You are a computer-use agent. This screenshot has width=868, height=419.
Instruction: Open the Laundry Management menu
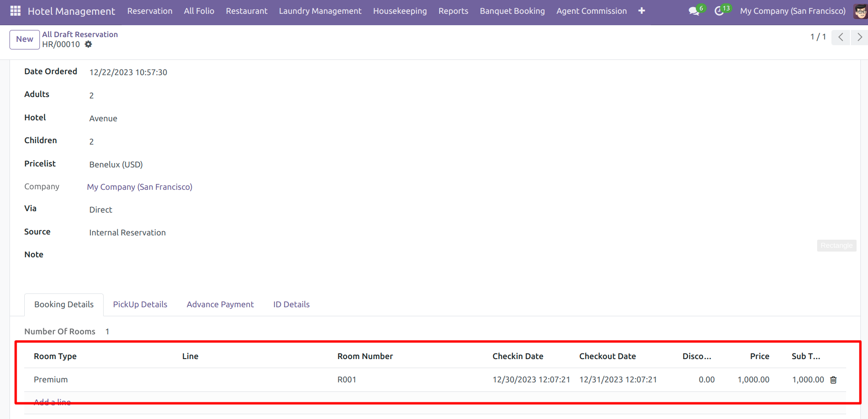(x=320, y=11)
